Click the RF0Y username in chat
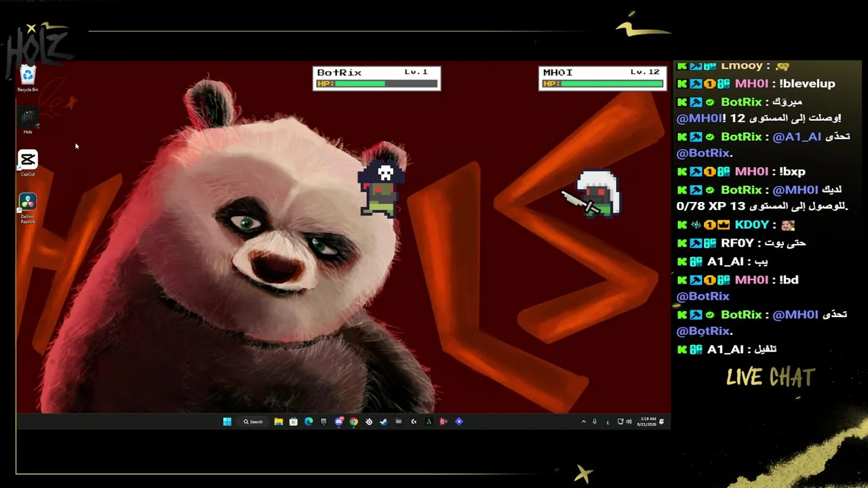 tap(738, 243)
